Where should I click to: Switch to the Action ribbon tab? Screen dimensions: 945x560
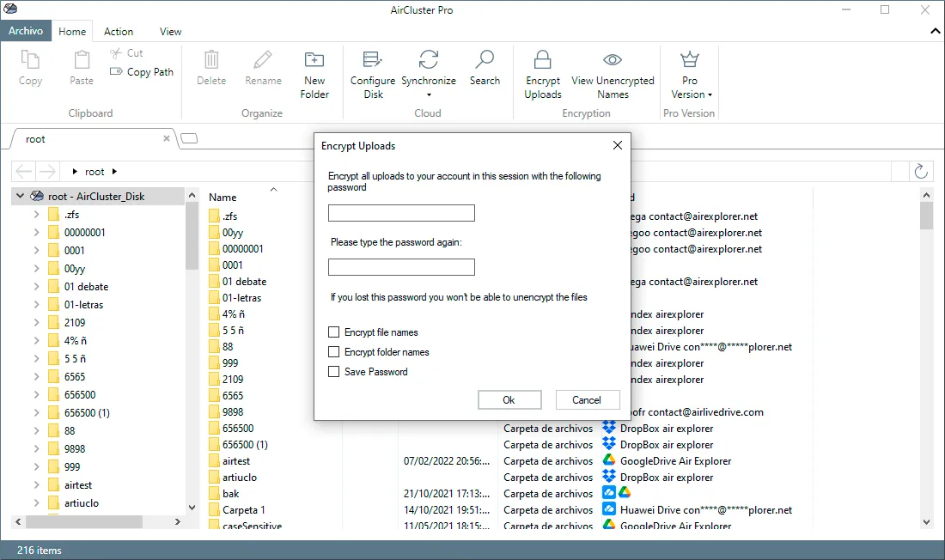point(119,31)
